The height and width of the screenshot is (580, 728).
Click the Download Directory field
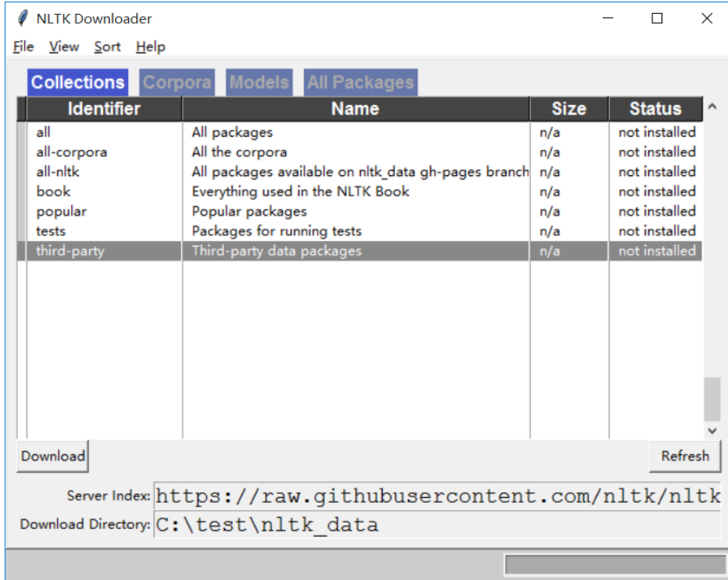pos(437,525)
